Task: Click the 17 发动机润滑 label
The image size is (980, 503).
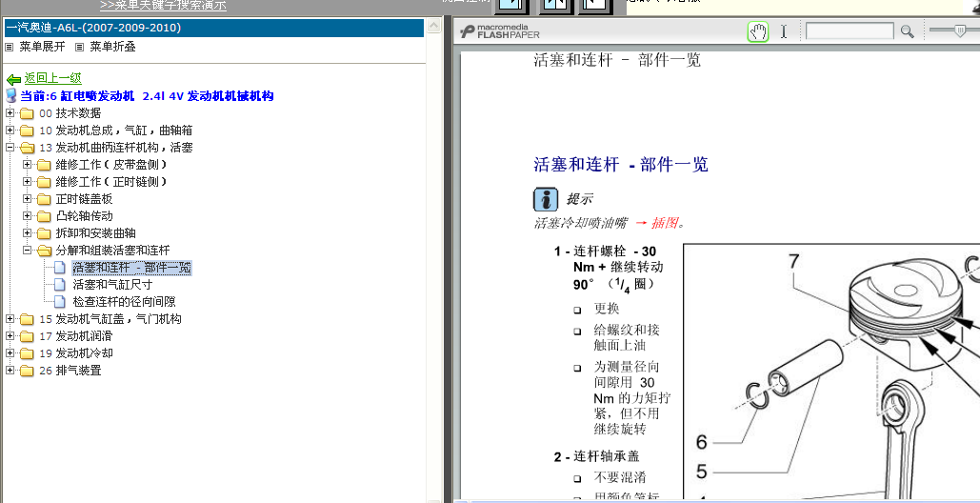Action: [75, 336]
